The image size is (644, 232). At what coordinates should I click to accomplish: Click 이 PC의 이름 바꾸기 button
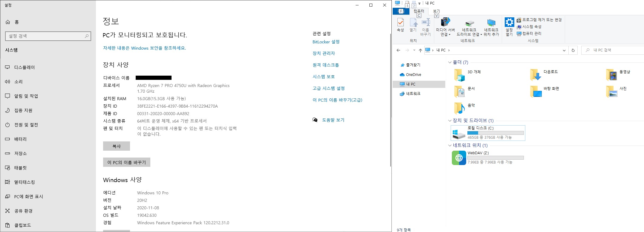(x=127, y=162)
